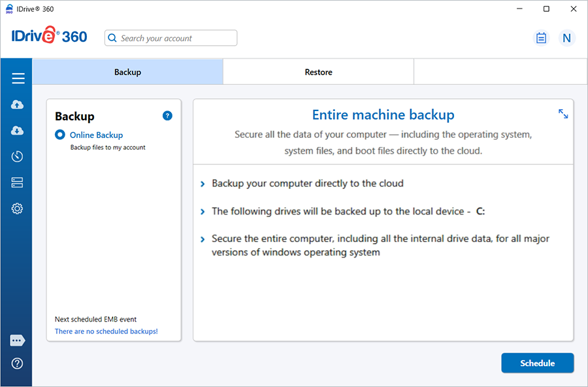This screenshot has height=387, width=588.
Task: Open the user profile avatar 'N'
Action: tap(566, 38)
